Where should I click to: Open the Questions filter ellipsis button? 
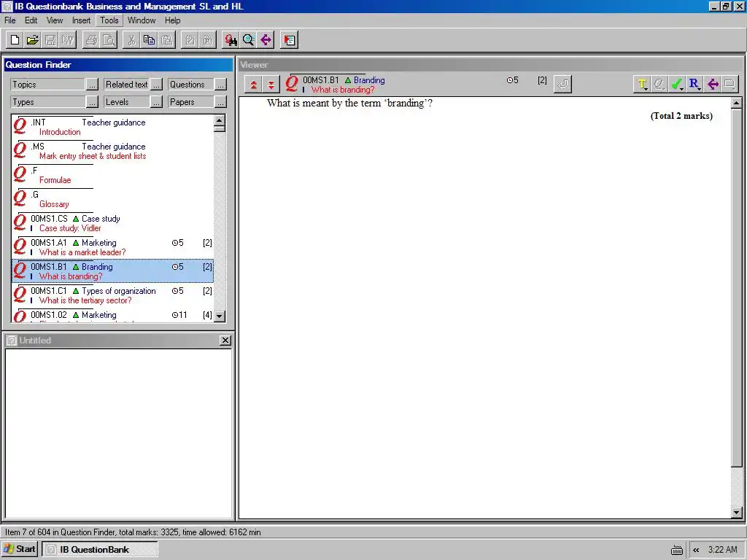[220, 85]
